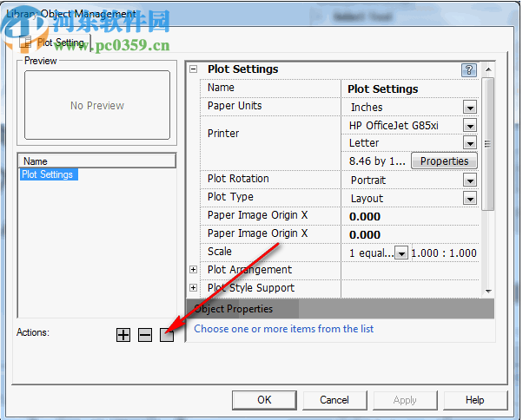
Task: Click the Name column header in list
Action: 96,161
